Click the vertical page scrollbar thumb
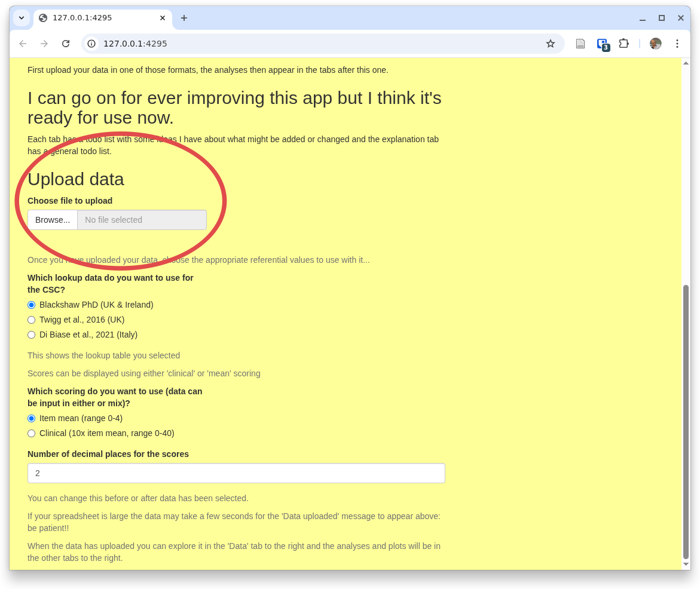This screenshot has width=700, height=589. point(686,421)
